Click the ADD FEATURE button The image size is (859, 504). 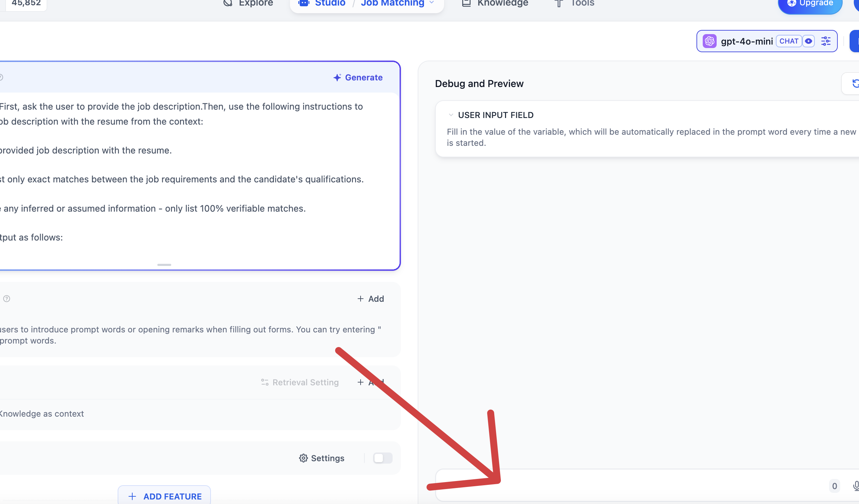pyautogui.click(x=164, y=496)
